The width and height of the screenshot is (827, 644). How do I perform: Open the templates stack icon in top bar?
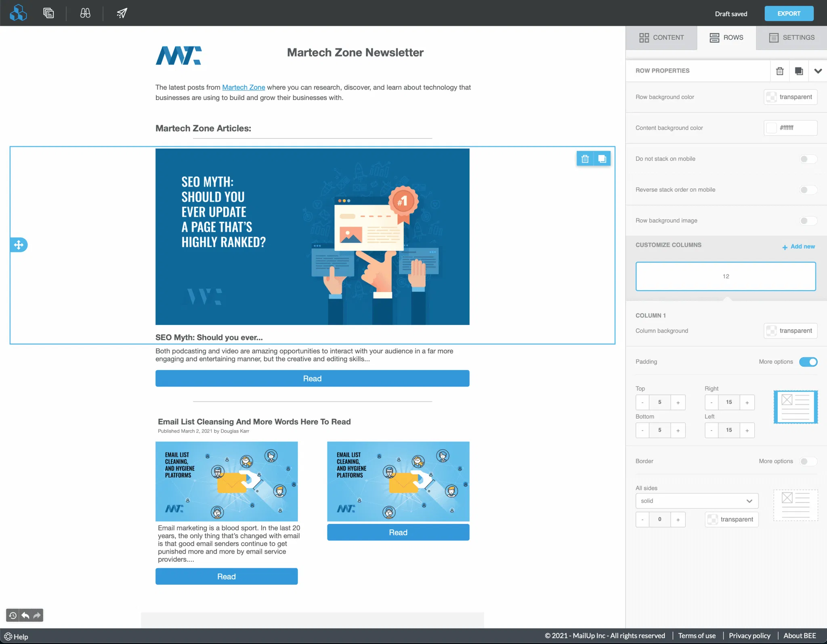coord(48,13)
